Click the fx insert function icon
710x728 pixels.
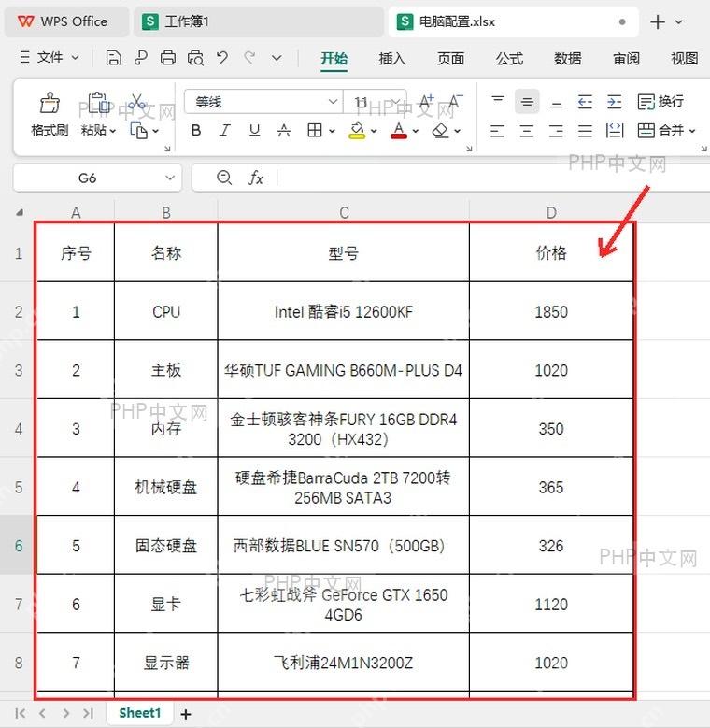point(256,178)
